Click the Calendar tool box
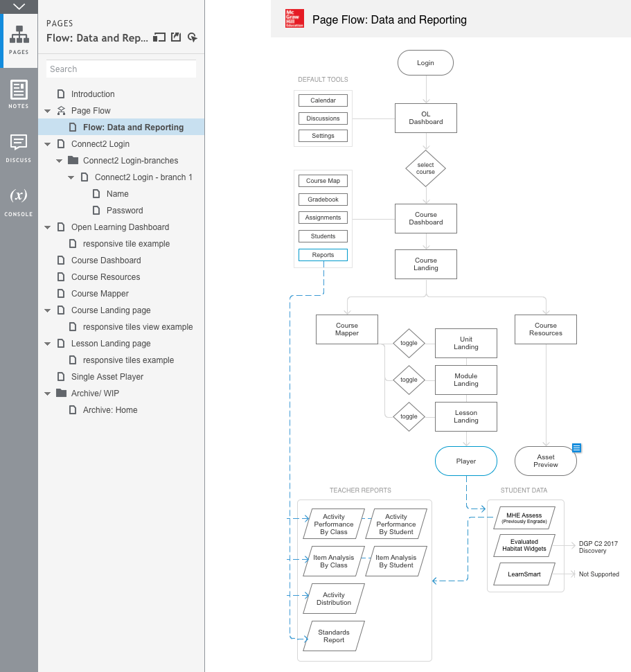The width and height of the screenshot is (631, 672). click(323, 100)
